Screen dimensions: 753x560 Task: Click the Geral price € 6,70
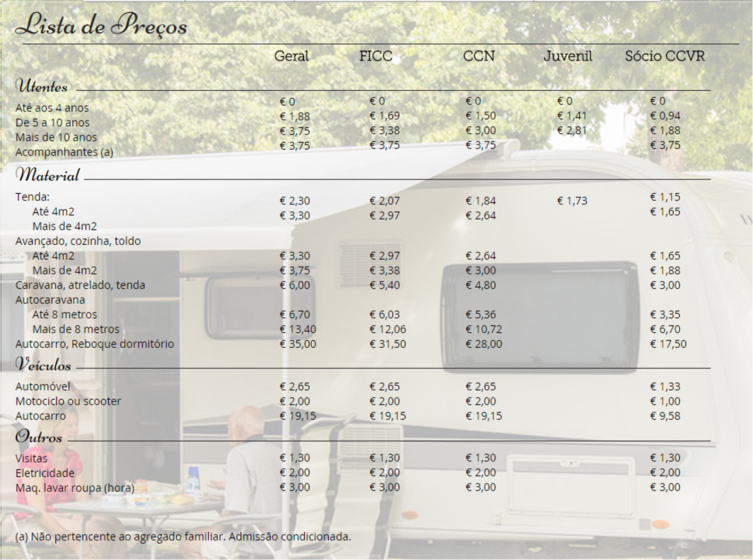[295, 315]
